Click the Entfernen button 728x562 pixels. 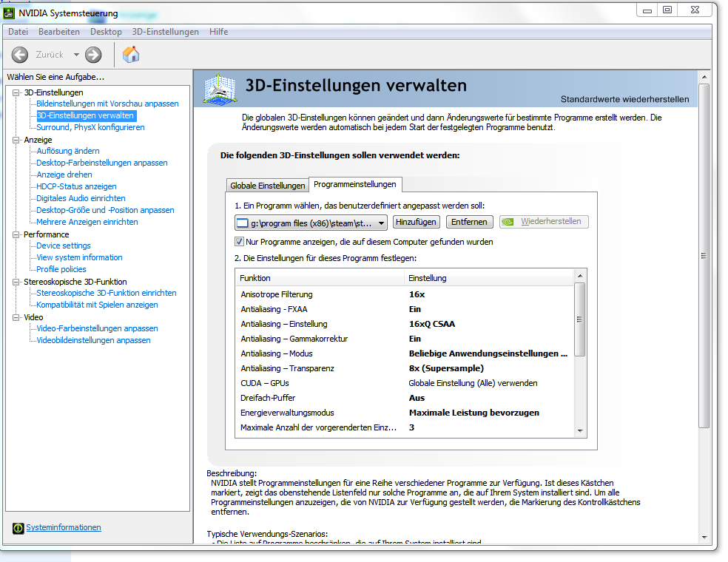[469, 222]
